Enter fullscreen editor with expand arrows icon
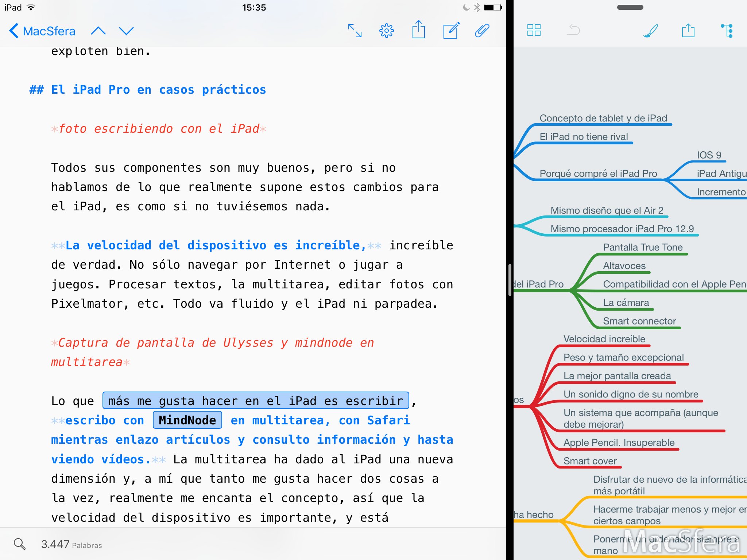This screenshot has height=560, width=747. 355,31
